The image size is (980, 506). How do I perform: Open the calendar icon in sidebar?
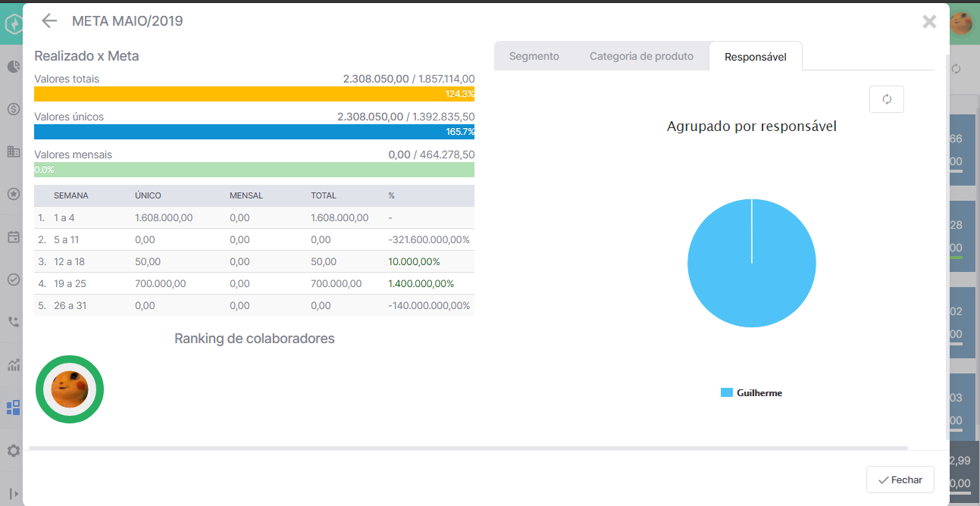click(x=13, y=237)
